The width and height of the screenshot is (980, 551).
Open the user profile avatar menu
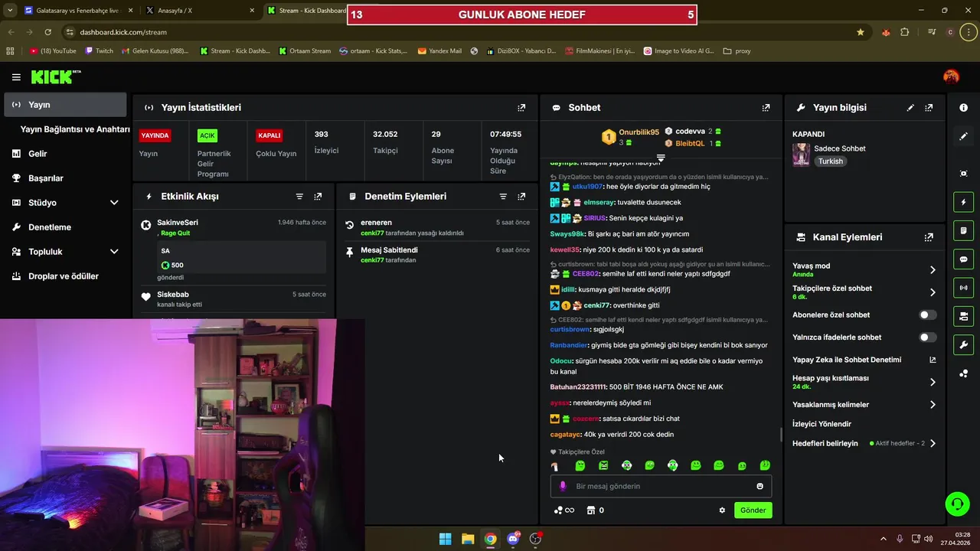(951, 77)
